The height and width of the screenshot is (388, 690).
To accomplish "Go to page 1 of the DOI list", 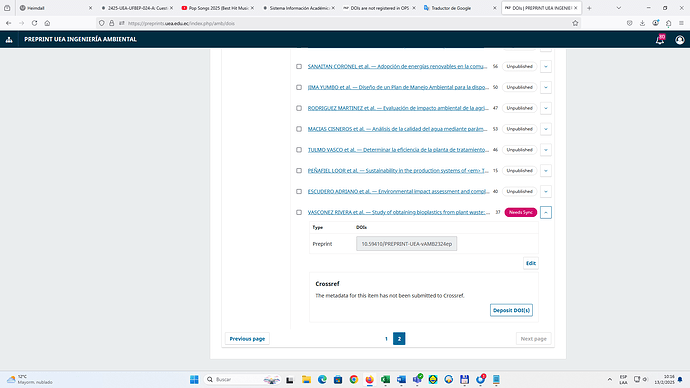I will pyautogui.click(x=386, y=339).
